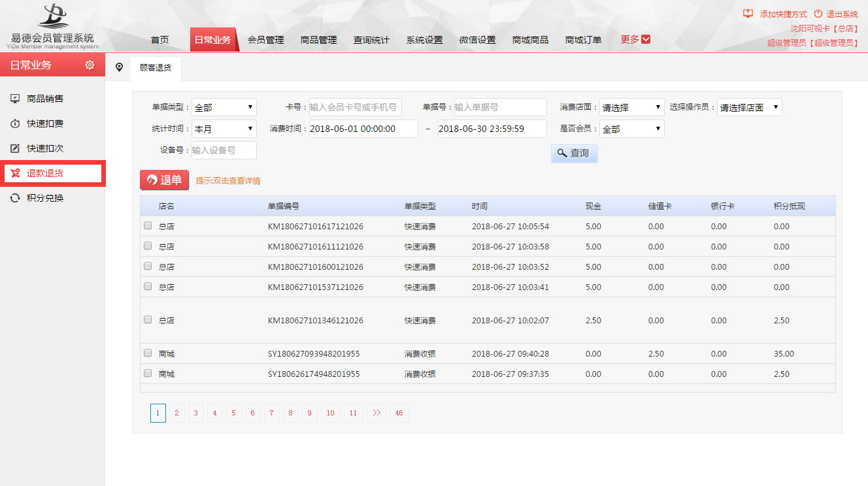Open the 首页 menu
Viewport: 868px width, 486px height.
[159, 40]
